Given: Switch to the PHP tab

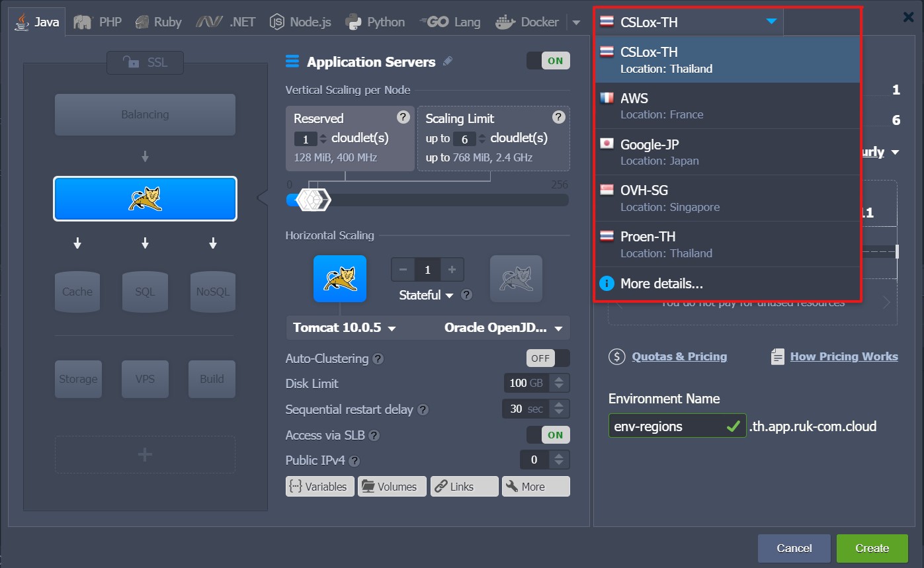Looking at the screenshot, I should pos(98,22).
